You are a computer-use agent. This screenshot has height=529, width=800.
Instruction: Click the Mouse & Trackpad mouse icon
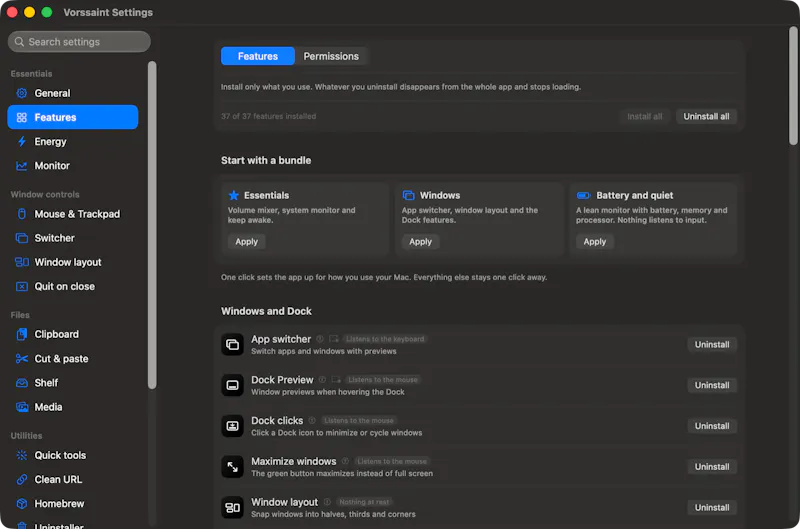click(x=21, y=214)
